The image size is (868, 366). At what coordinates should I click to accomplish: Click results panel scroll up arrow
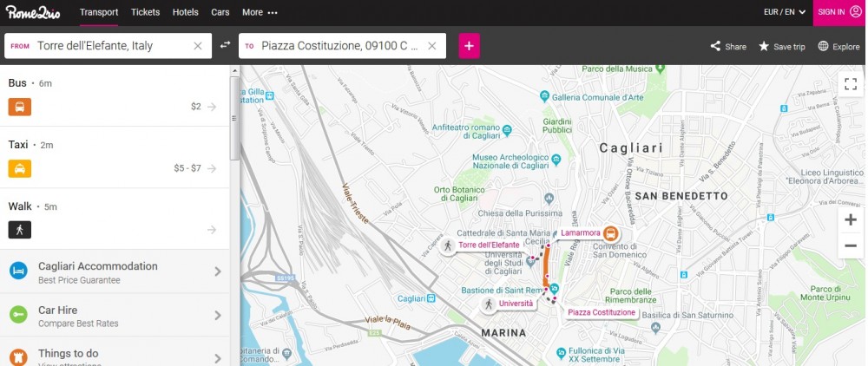234,71
